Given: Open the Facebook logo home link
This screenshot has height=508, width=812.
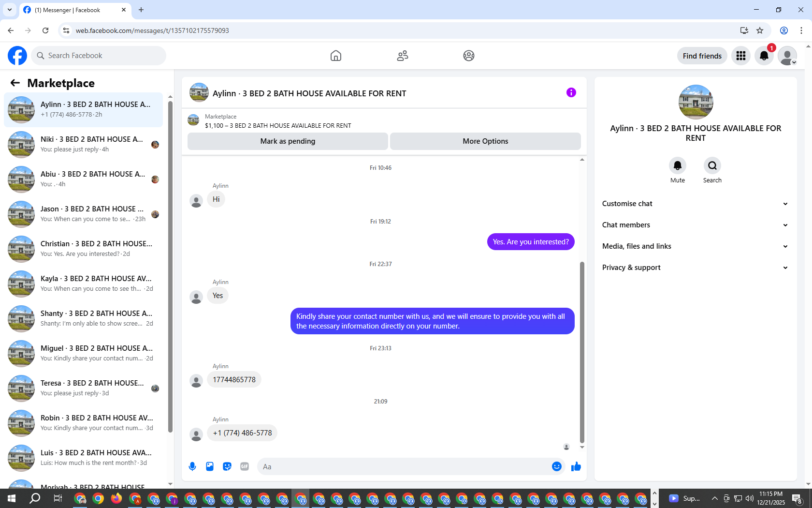Looking at the screenshot, I should 17,56.
